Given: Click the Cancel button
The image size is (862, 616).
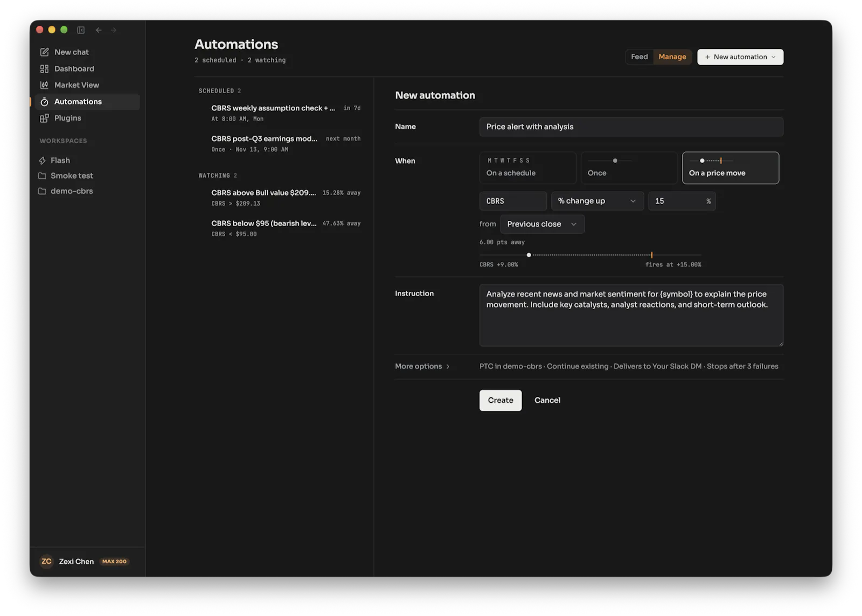Looking at the screenshot, I should pyautogui.click(x=547, y=401).
